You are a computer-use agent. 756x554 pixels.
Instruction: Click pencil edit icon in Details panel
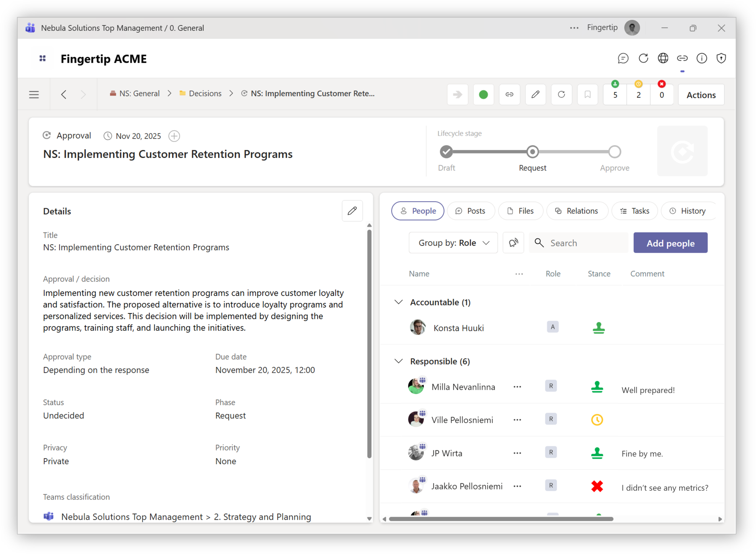(352, 211)
